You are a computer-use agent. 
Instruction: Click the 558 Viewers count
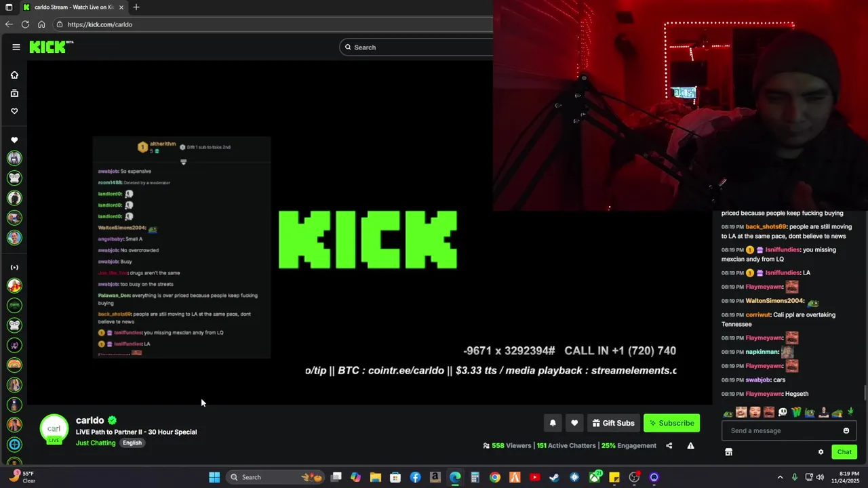click(507, 445)
